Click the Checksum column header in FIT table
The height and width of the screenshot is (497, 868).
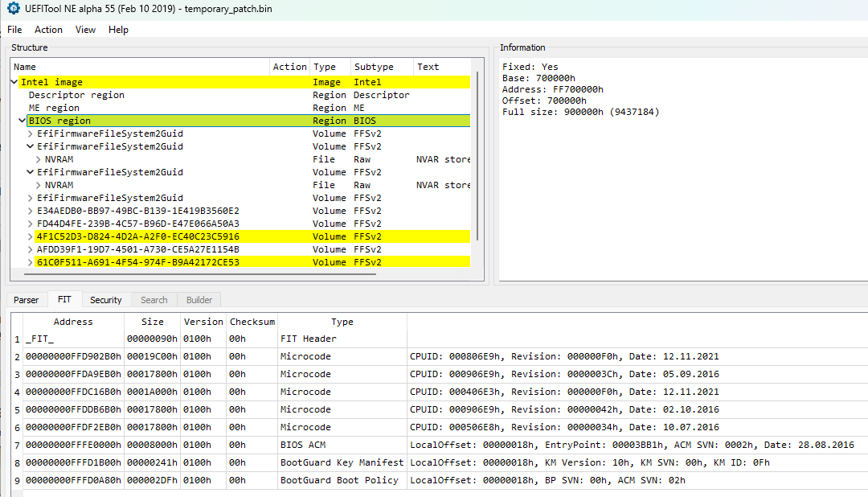pyautogui.click(x=252, y=322)
